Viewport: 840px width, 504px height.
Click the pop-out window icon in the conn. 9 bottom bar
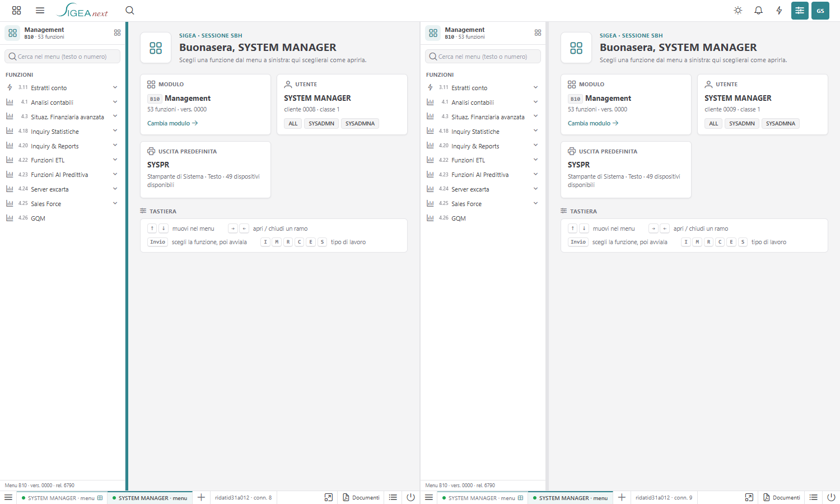749,497
